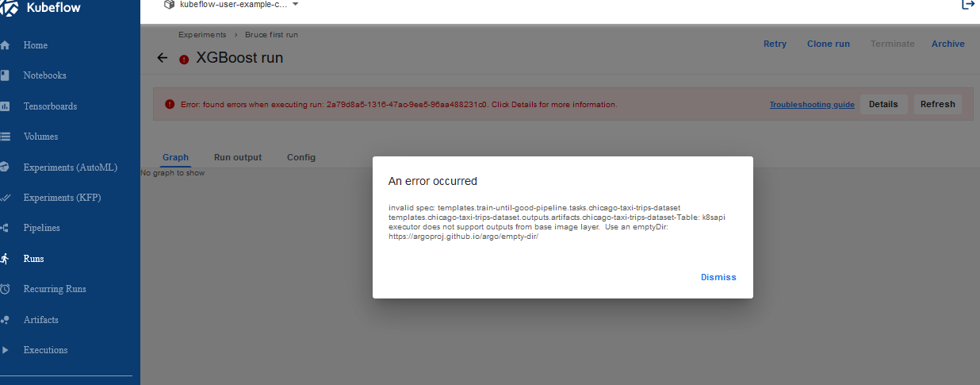
Task: Click the invalid spec error message text
Action: coord(557,221)
